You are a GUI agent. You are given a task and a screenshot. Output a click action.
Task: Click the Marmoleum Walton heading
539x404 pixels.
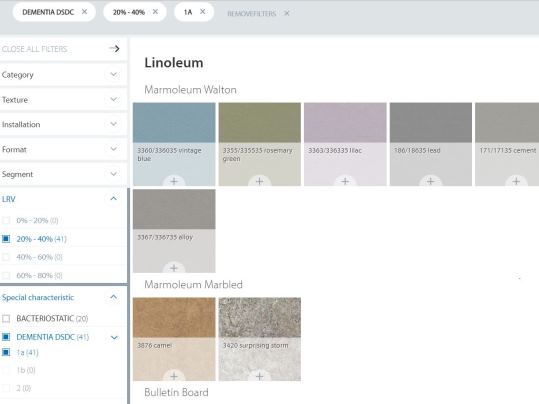[190, 90]
